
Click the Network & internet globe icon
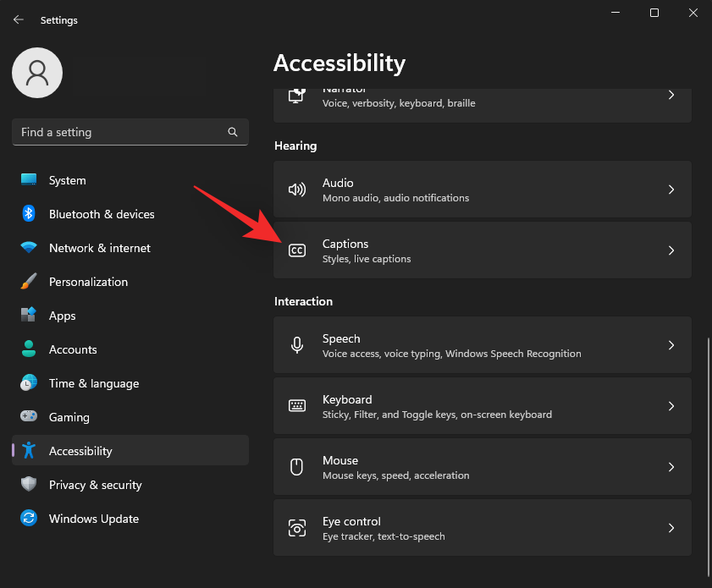[x=28, y=248]
